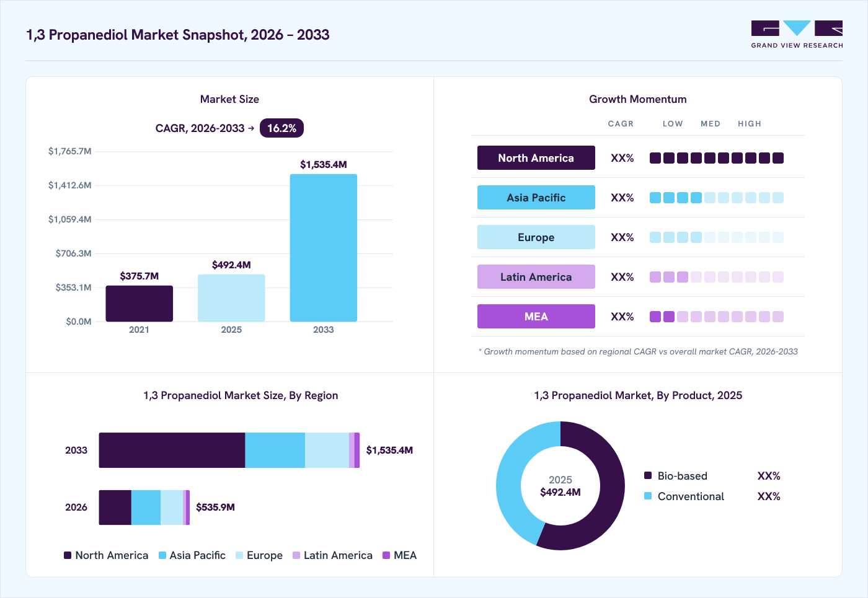The height and width of the screenshot is (598, 868).
Task: Select the Europe region label
Action: (536, 237)
